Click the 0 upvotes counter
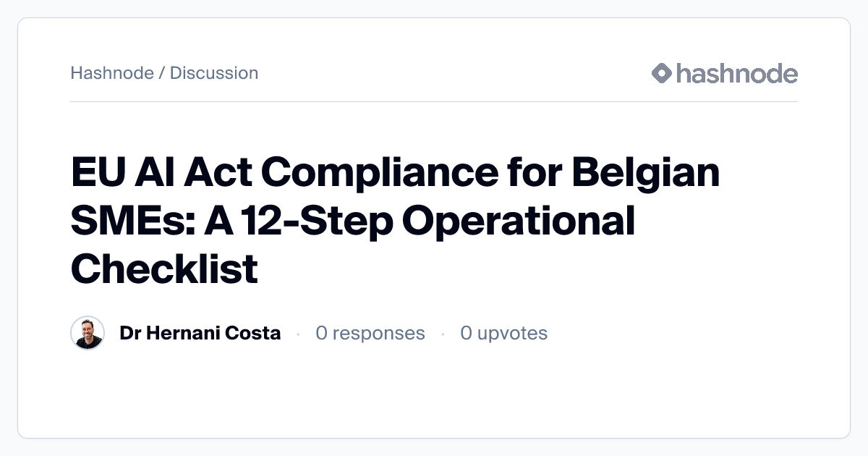 pos(504,333)
